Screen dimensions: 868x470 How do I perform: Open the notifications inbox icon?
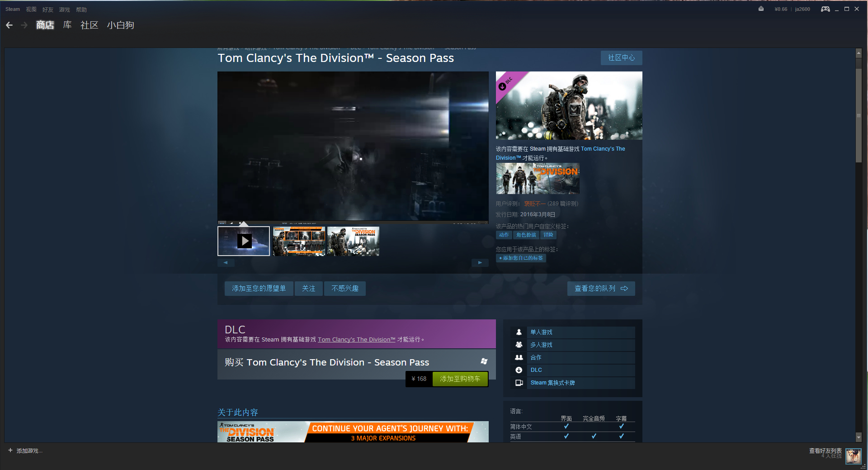(x=761, y=9)
